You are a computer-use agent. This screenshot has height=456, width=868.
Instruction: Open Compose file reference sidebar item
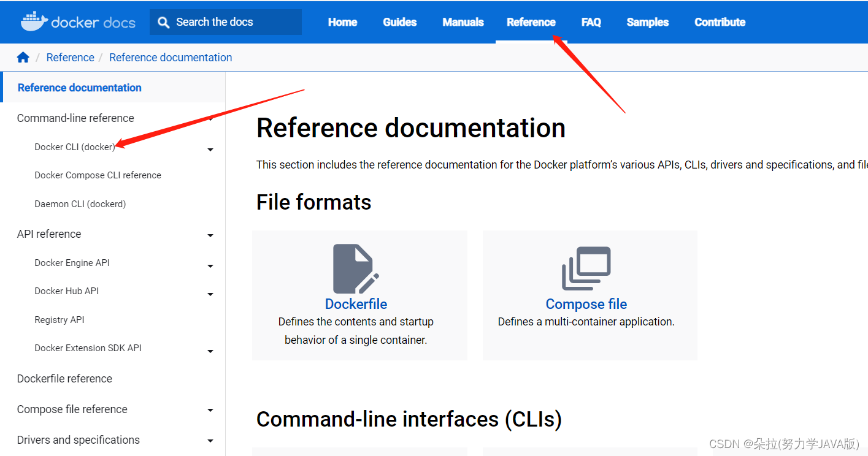tap(72, 409)
